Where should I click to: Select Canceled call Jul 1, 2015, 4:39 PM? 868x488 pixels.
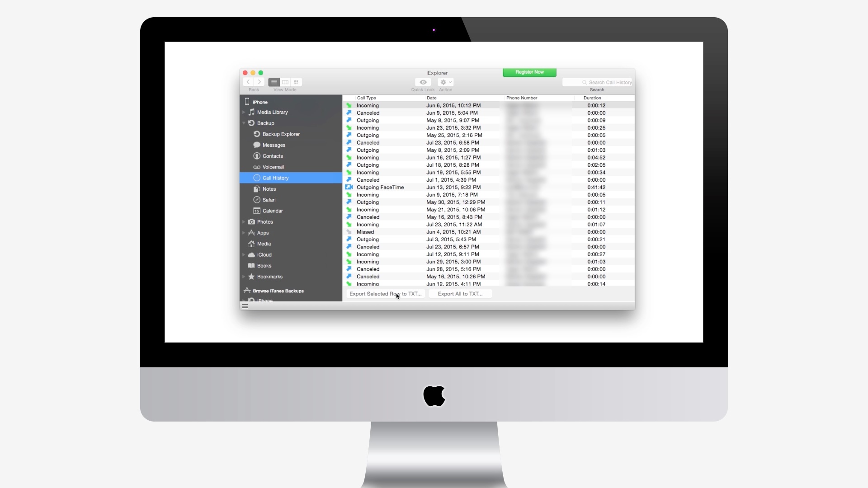pyautogui.click(x=489, y=180)
